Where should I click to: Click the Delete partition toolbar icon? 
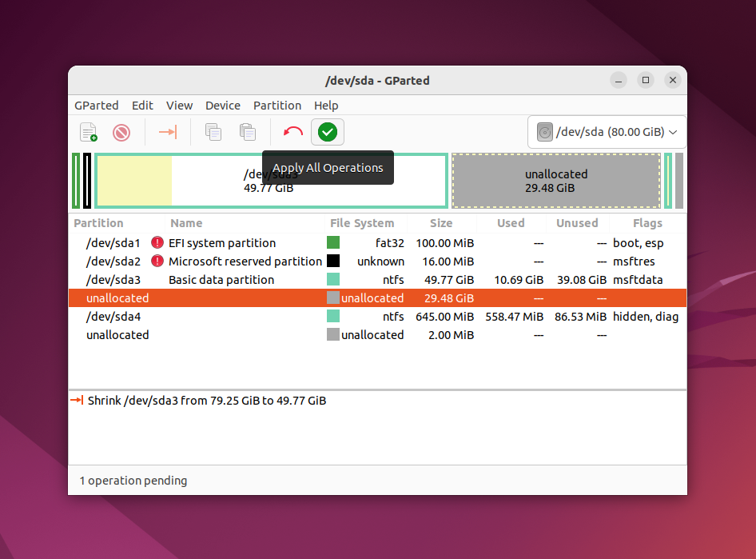point(121,132)
